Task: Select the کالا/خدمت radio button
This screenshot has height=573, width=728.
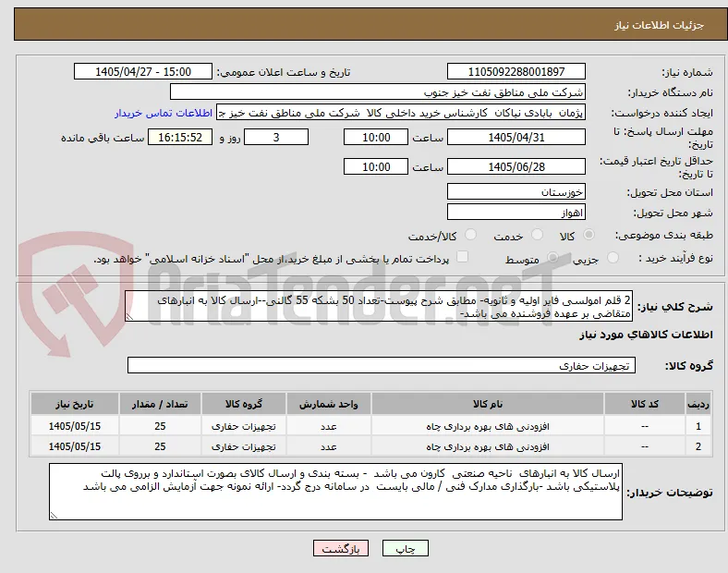Action: (470, 235)
